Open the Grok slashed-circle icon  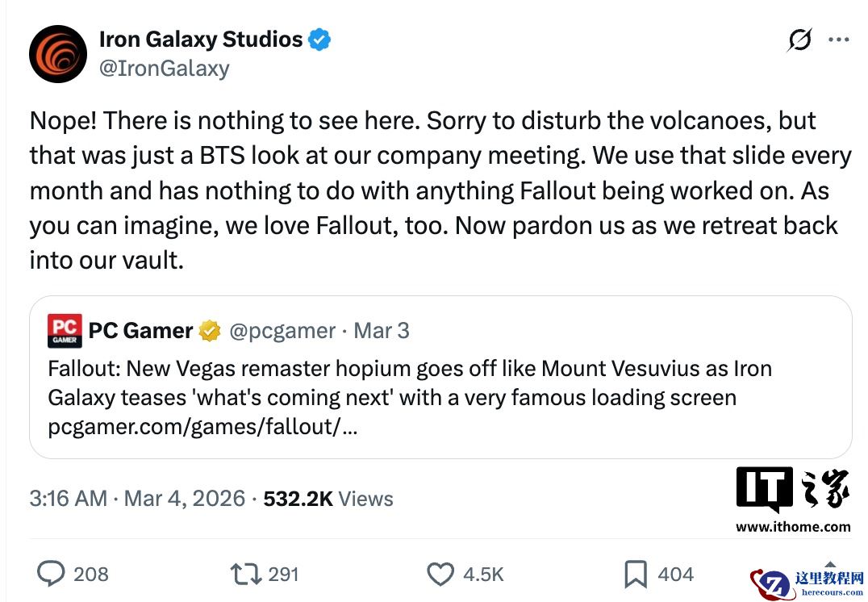pos(799,40)
